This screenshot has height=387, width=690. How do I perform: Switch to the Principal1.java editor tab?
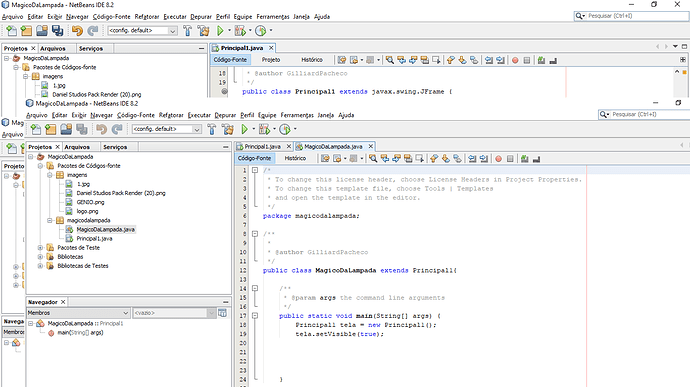262,146
